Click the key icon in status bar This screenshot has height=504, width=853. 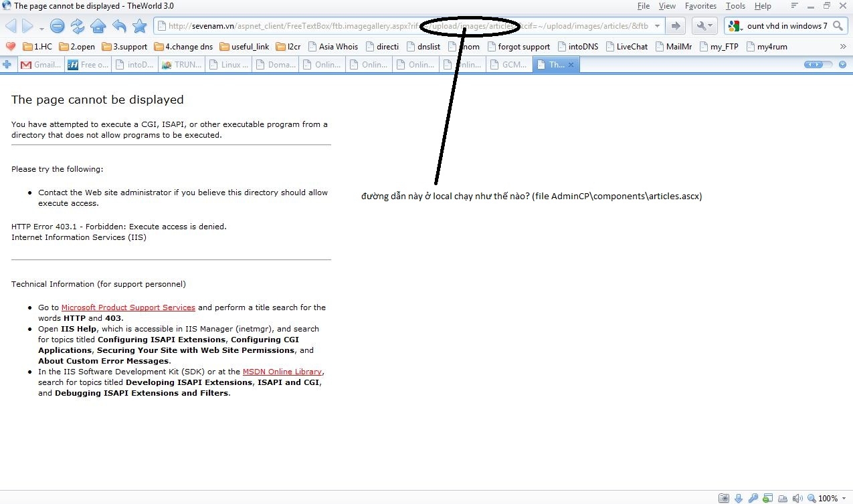pyautogui.click(x=753, y=498)
